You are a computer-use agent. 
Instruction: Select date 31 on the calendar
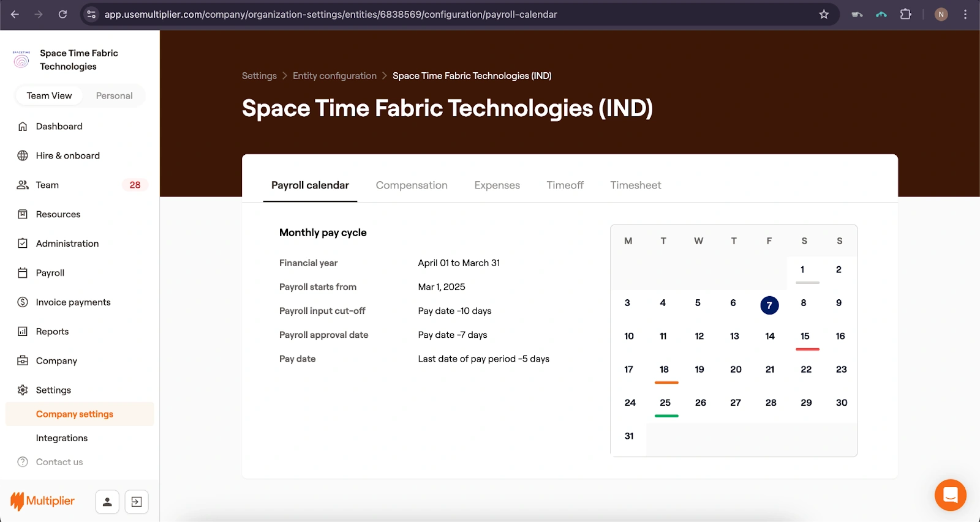coord(629,436)
